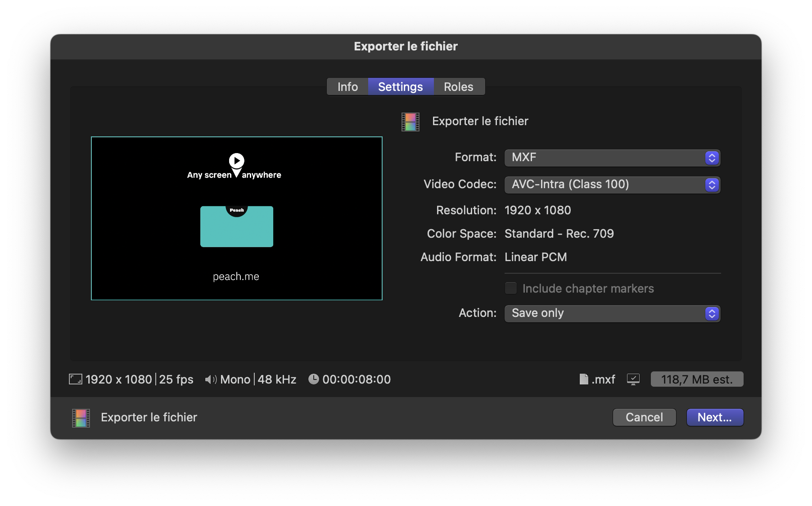Click the video preview thumbnail
The height and width of the screenshot is (506, 812).
pos(237,218)
